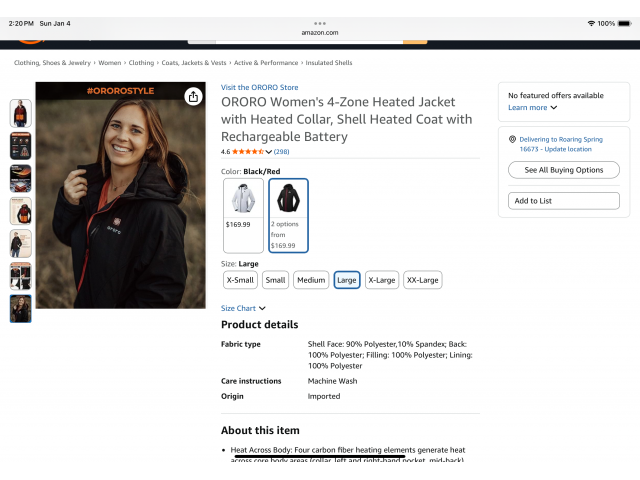Screen dimensions: 640x480
Task: Click the star rating icons
Action: 248,152
